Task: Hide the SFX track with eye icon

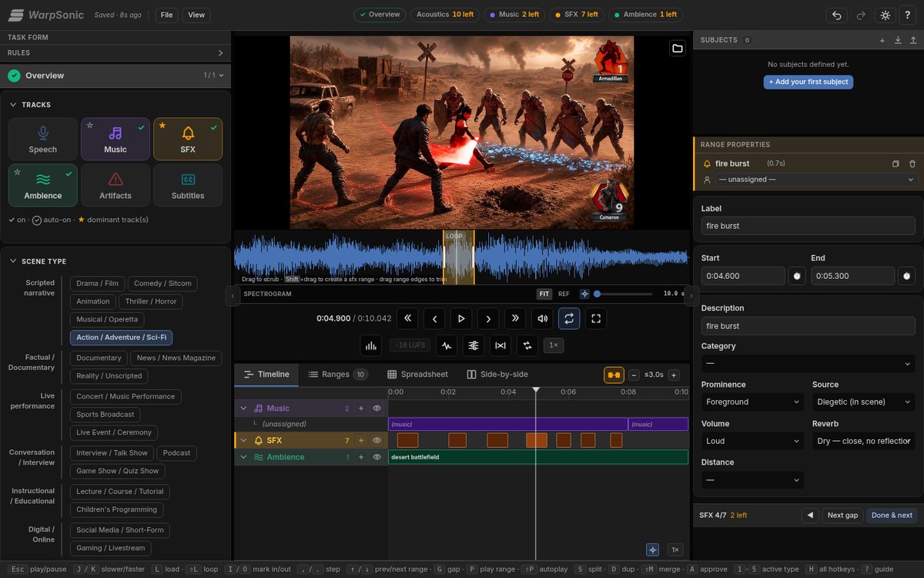Action: point(377,441)
